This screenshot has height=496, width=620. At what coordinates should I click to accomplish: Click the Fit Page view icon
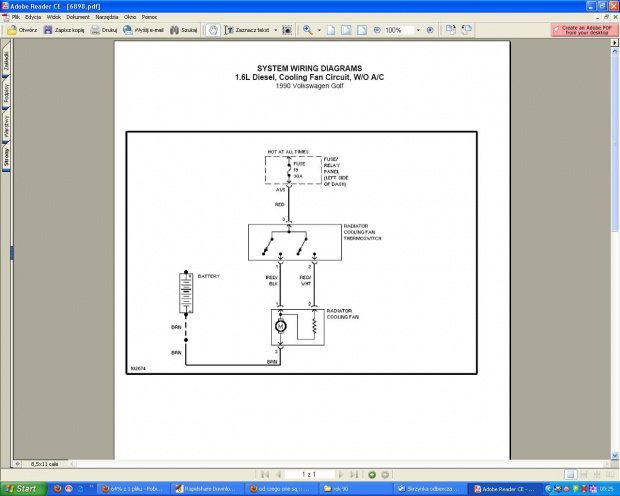(x=346, y=30)
